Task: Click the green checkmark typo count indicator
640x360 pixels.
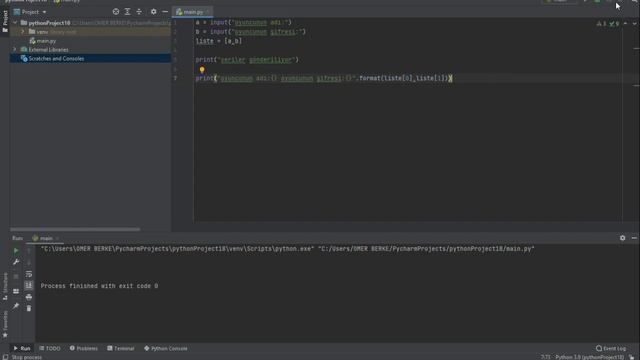Action: click(x=614, y=24)
